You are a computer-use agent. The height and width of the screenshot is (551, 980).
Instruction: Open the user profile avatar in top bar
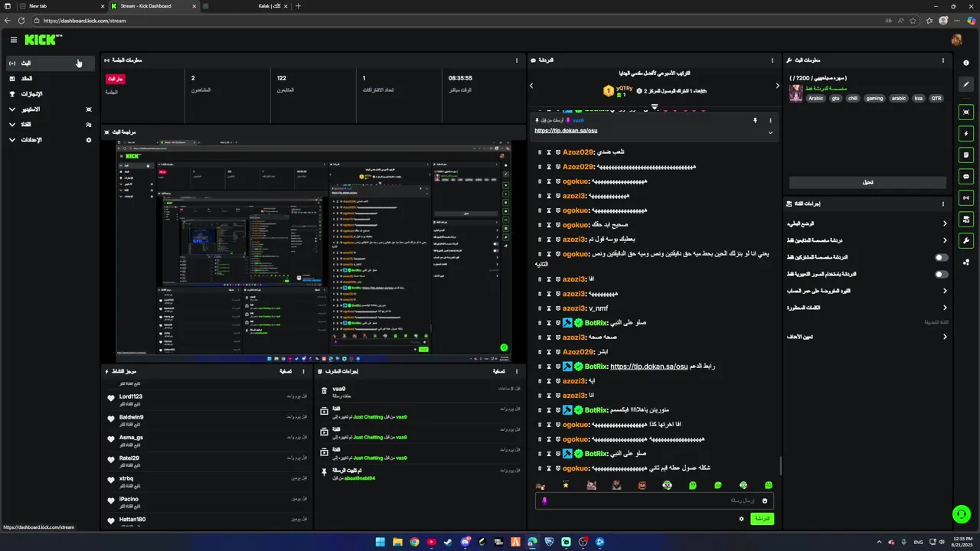(956, 40)
